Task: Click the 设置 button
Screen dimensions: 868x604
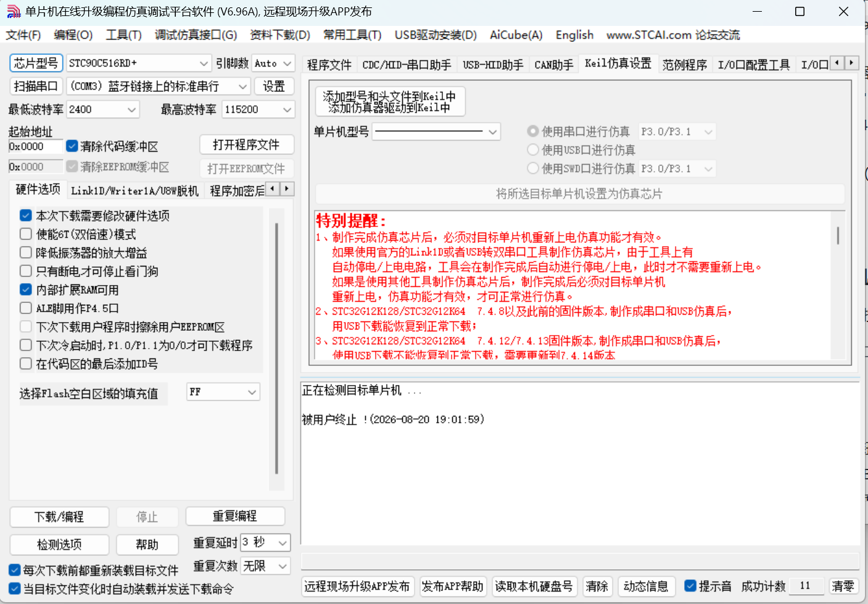Action: 274,86
